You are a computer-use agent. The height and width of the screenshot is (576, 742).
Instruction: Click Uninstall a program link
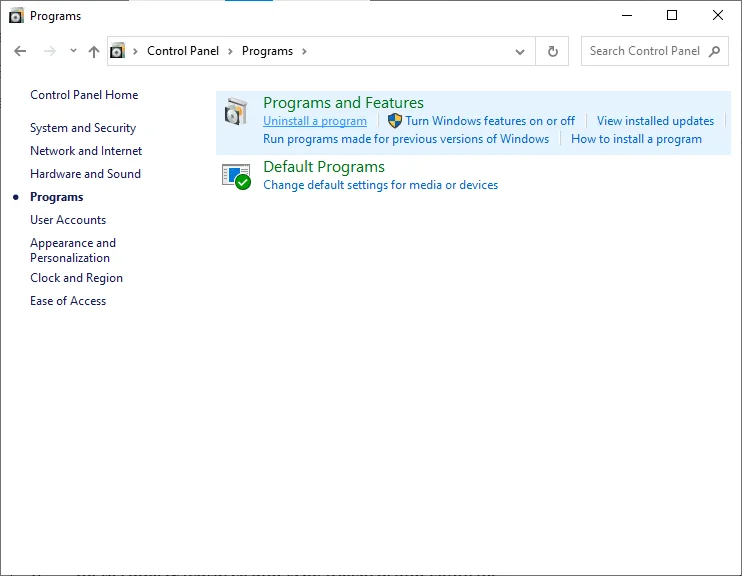315,121
